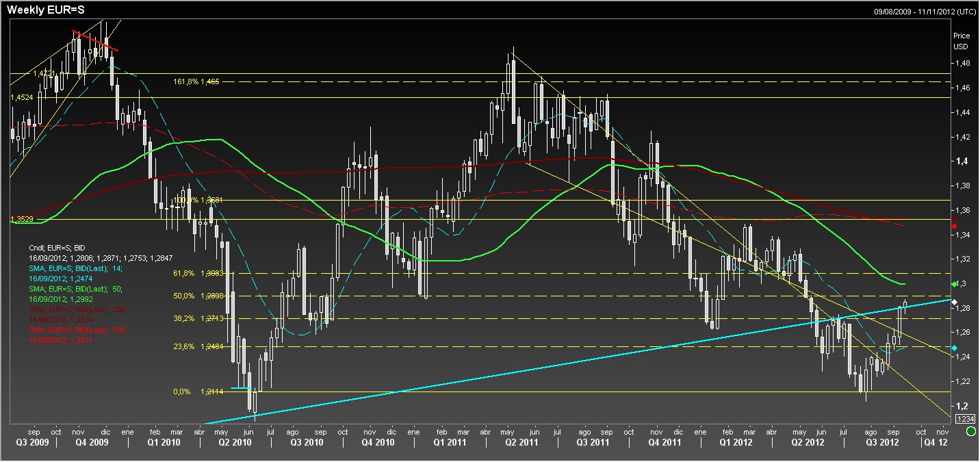Click the 1,3529 horizontal line label
Image resolution: width=980 pixels, height=462 pixels.
(22, 220)
